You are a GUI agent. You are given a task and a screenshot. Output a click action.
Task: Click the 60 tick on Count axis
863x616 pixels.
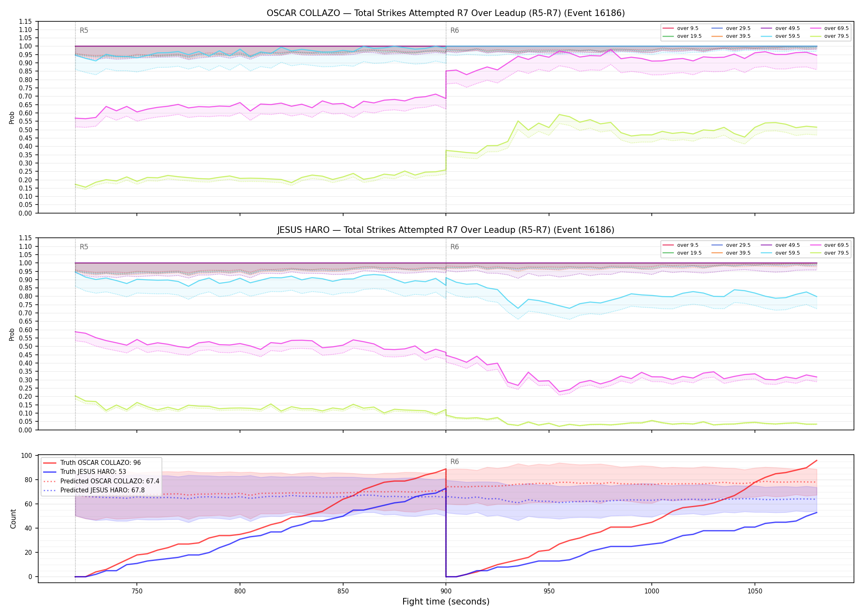(x=28, y=504)
